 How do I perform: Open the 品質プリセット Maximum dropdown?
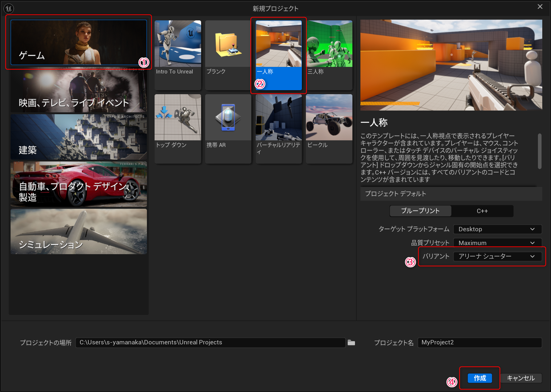pos(497,243)
